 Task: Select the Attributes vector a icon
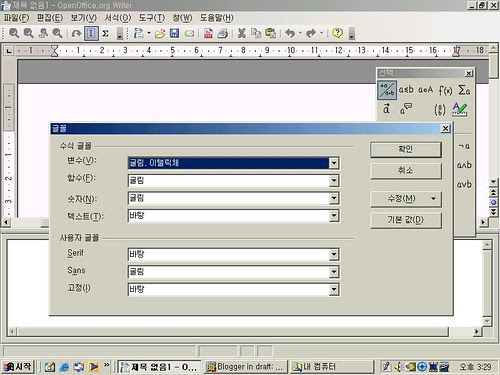click(386, 109)
